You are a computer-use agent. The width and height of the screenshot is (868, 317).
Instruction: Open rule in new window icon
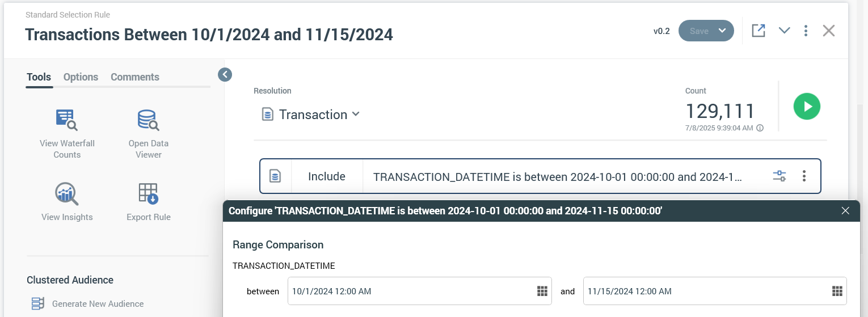pos(759,31)
